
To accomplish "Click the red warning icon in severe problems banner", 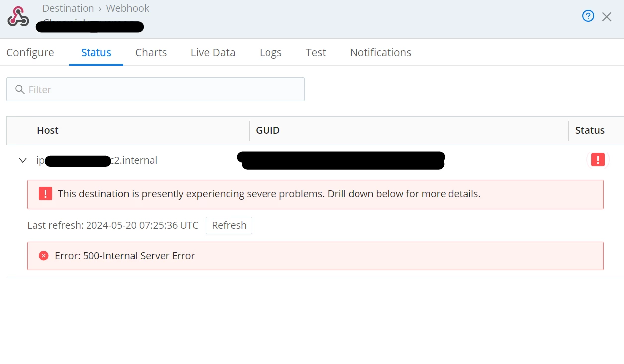I will coord(45,194).
